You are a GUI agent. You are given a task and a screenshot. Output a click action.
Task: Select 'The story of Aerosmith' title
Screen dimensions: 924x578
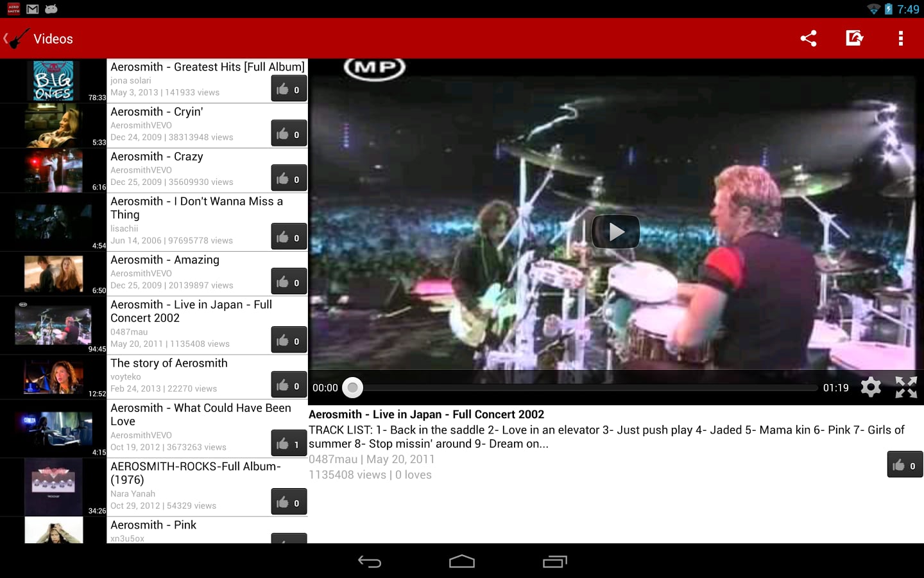point(169,363)
